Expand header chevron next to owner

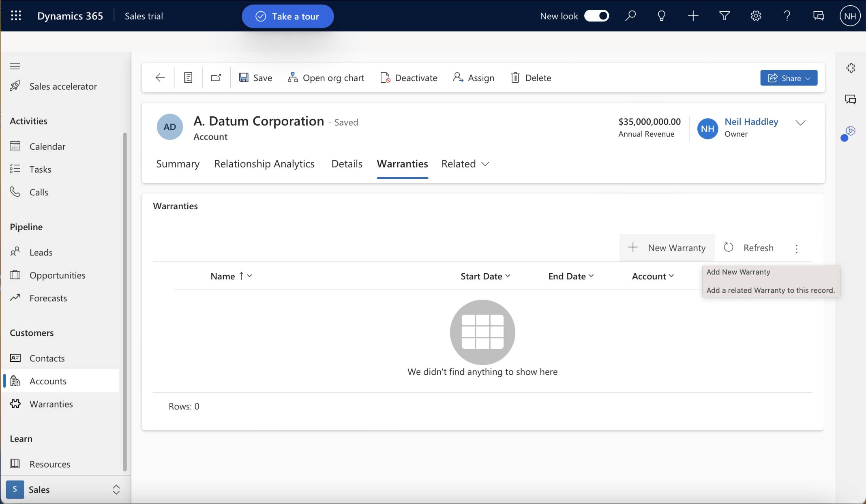click(x=800, y=123)
